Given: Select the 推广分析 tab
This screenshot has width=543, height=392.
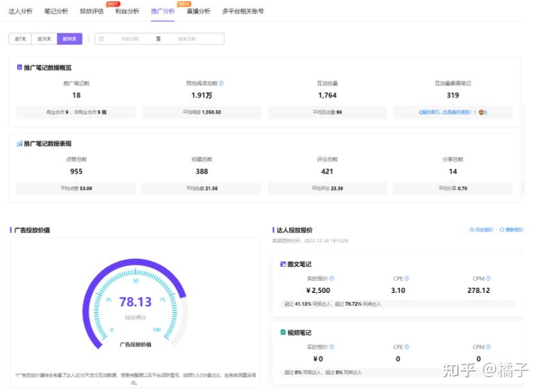Looking at the screenshot, I should (x=162, y=12).
